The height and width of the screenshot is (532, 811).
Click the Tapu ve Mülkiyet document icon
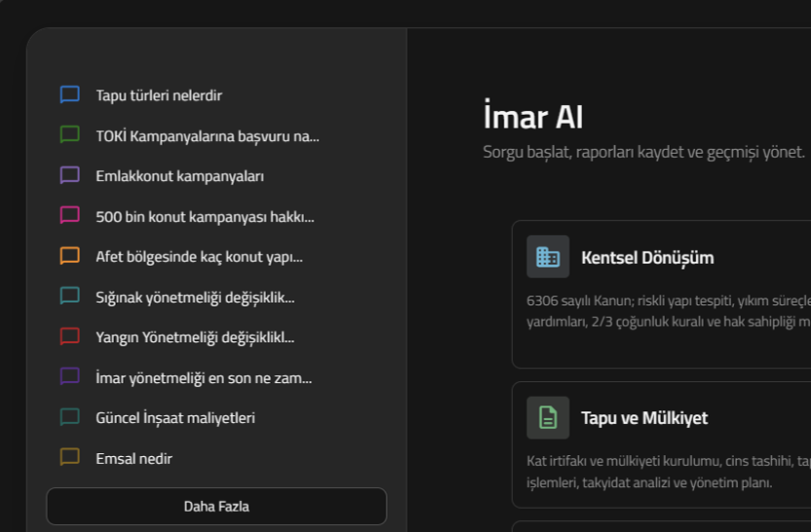click(548, 418)
